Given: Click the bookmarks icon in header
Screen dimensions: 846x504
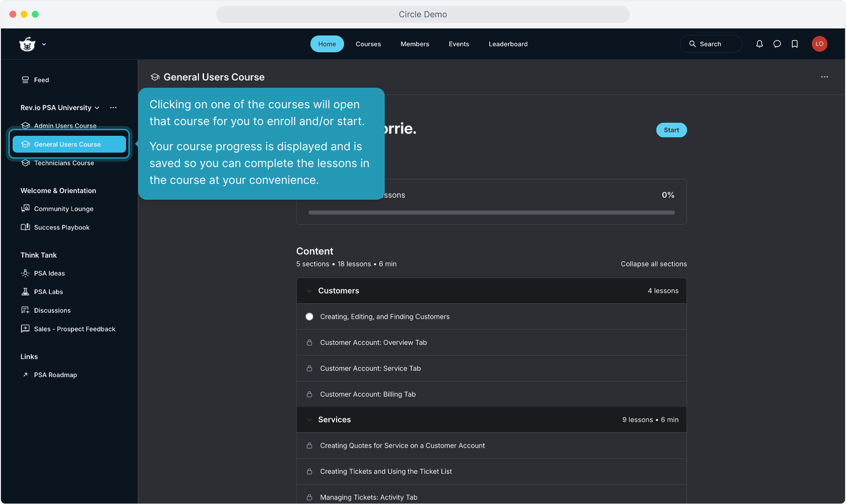Looking at the screenshot, I should coord(795,44).
